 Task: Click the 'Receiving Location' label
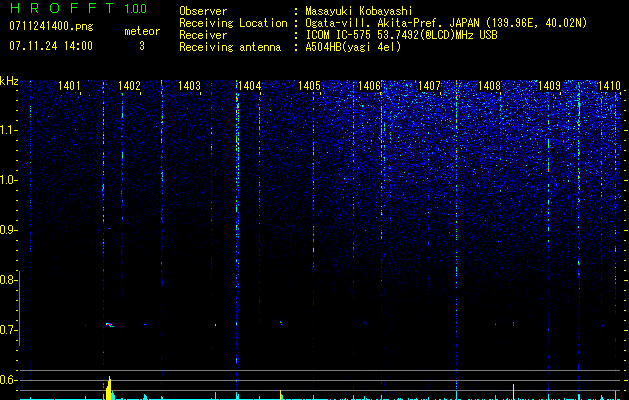pos(233,23)
